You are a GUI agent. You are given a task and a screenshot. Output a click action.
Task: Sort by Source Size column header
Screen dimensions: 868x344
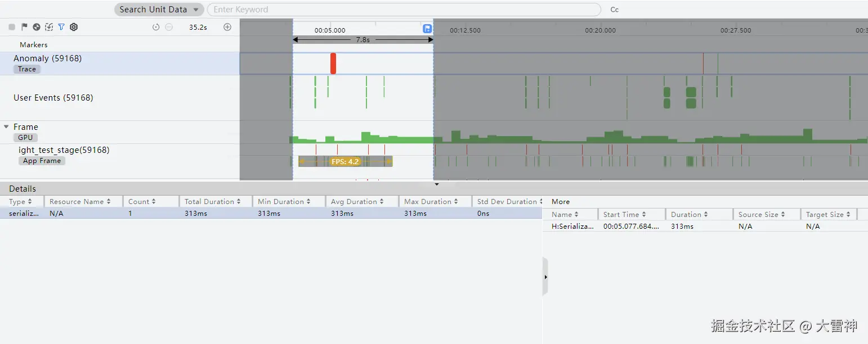762,214
